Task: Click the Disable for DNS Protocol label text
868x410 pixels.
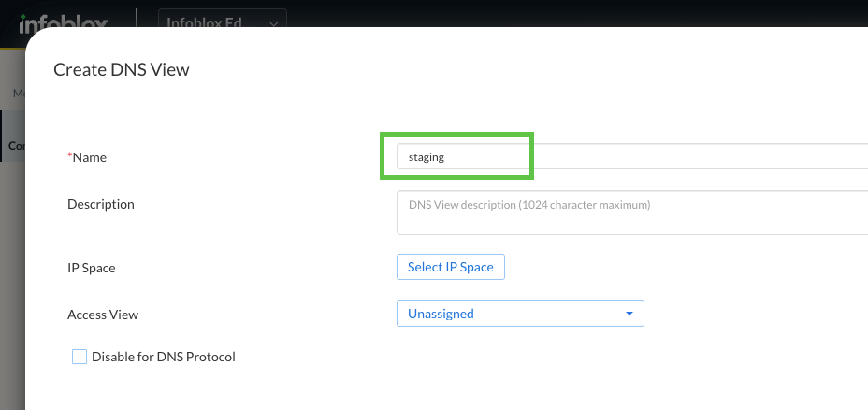Action: click(163, 357)
